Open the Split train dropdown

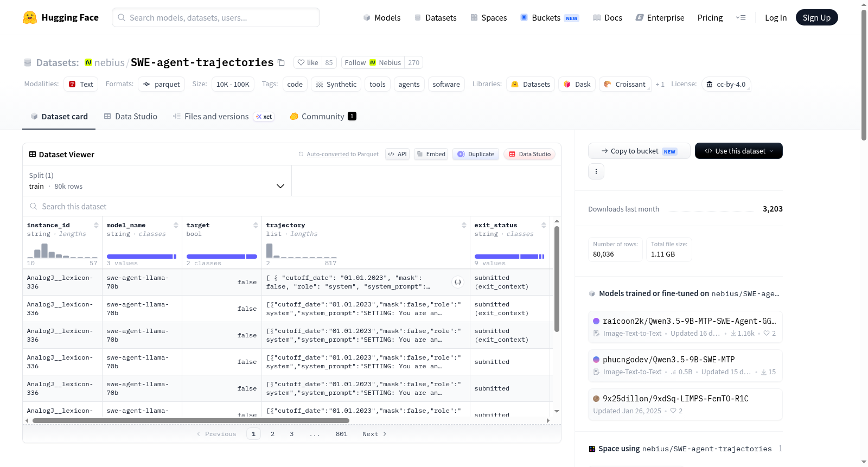point(157,181)
